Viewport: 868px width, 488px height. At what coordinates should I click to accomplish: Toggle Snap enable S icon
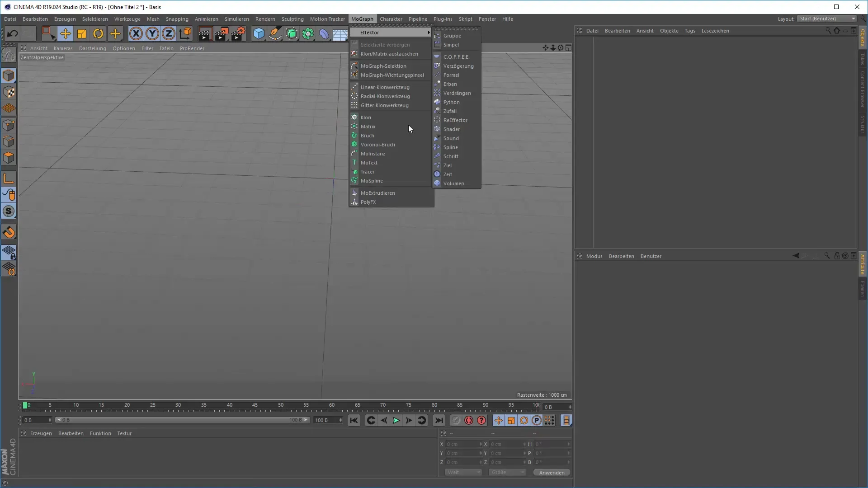tap(9, 211)
